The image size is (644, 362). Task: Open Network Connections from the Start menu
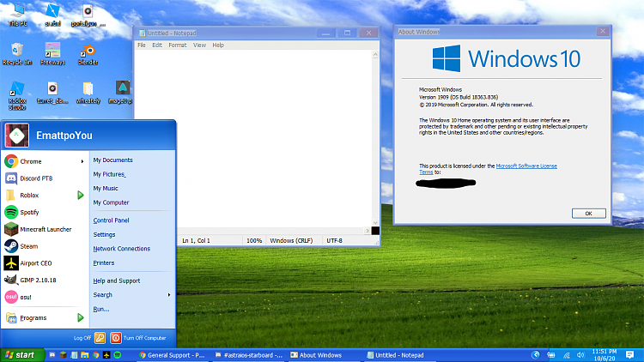[x=122, y=249]
